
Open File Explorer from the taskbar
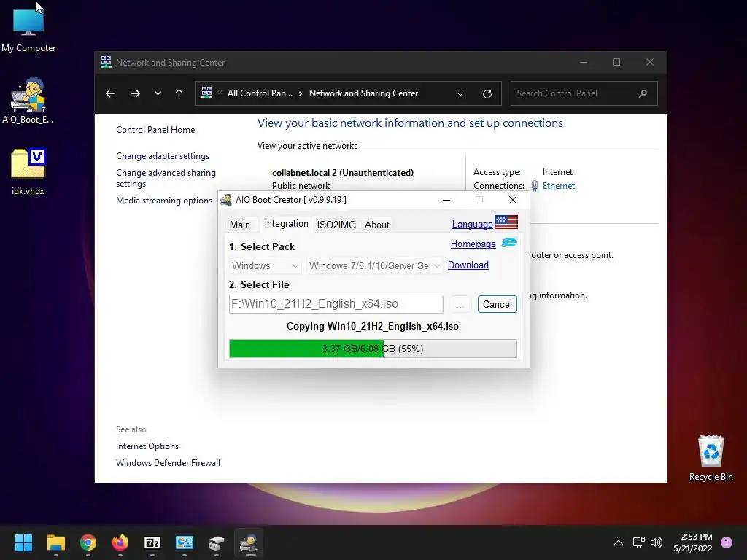pyautogui.click(x=55, y=542)
